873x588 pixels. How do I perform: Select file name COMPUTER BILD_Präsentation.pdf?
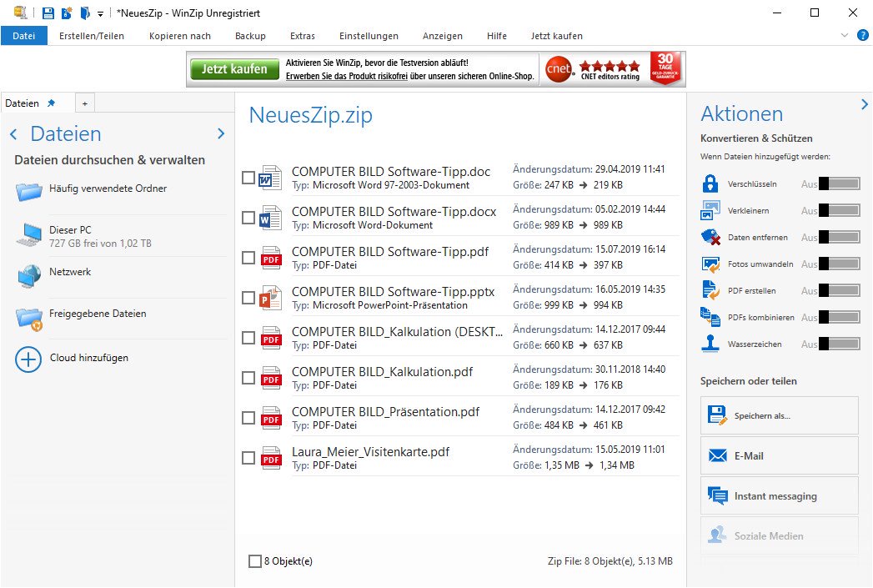pos(385,412)
